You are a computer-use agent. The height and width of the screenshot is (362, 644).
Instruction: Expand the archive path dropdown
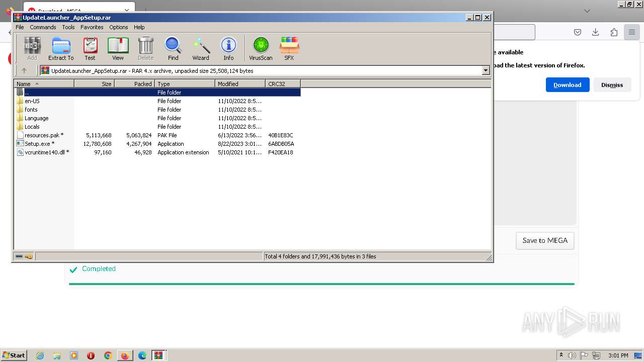[486, 71]
